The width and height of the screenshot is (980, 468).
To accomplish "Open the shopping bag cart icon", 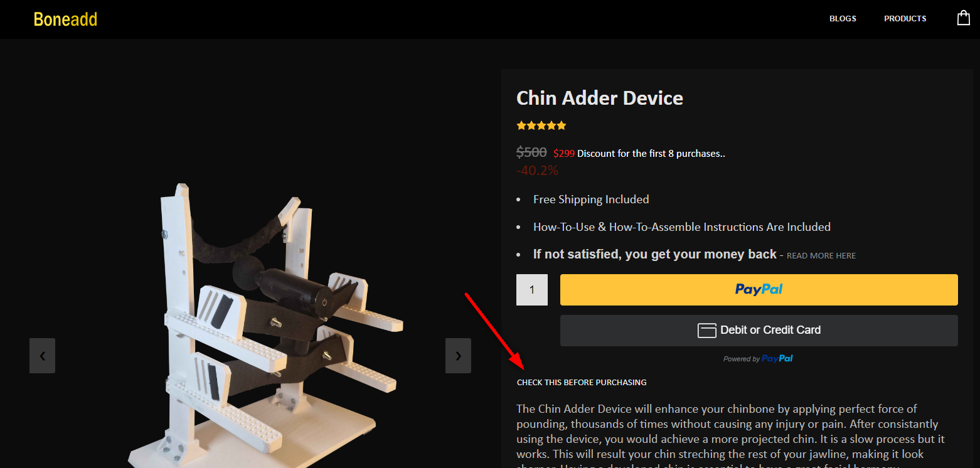I will coord(963,18).
